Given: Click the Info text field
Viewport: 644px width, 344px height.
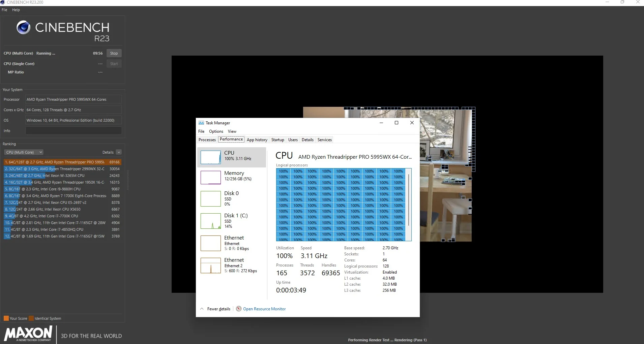Looking at the screenshot, I should pos(74,131).
